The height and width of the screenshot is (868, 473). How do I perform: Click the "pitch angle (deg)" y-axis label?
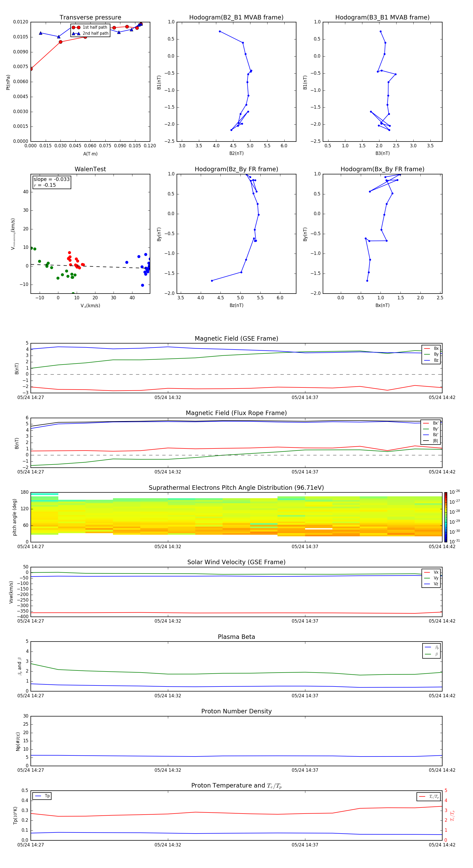coord(14,517)
